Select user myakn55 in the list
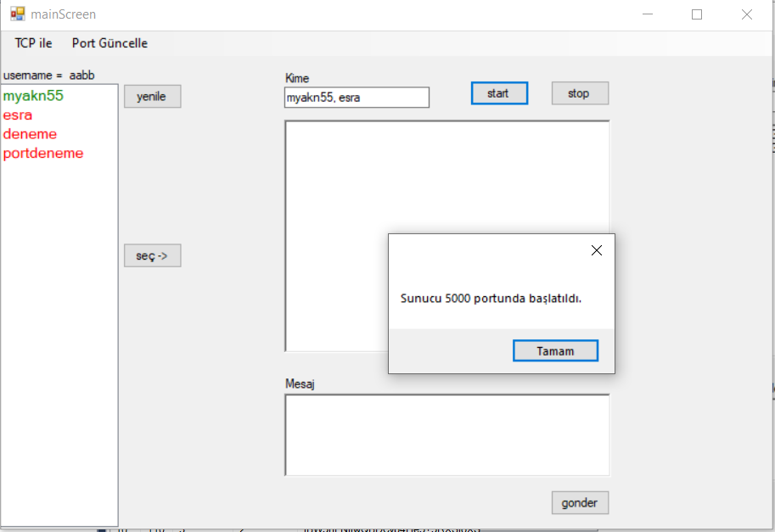Screen dimensions: 775x532 click(33, 96)
